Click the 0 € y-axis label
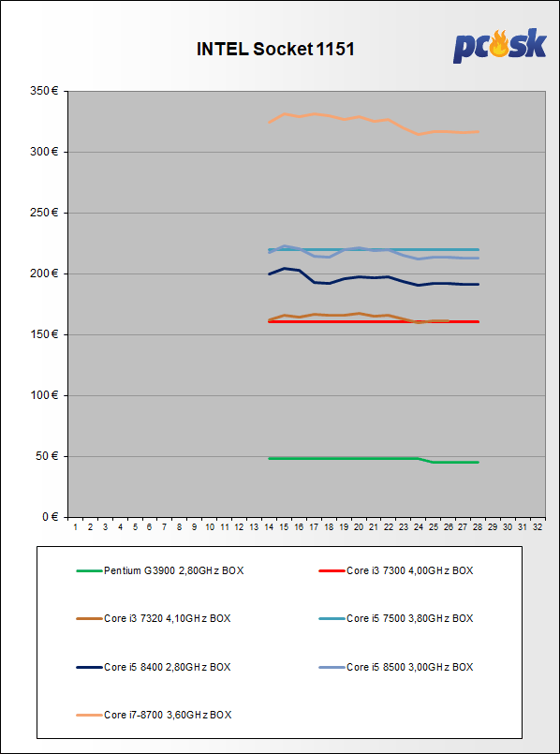The height and width of the screenshot is (754, 560). point(51,517)
